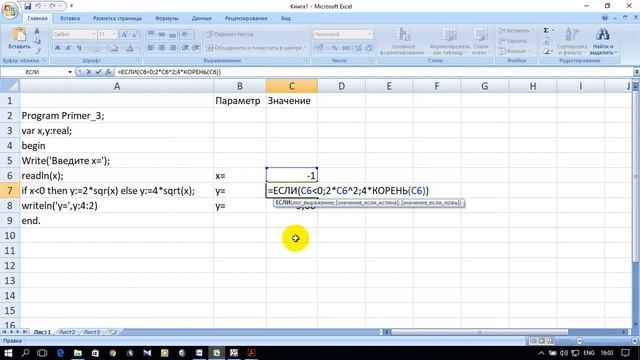Open Вставить cells dropdown in Ячейки group
The width and height of the screenshot is (640, 360).
pyautogui.click(x=515, y=31)
